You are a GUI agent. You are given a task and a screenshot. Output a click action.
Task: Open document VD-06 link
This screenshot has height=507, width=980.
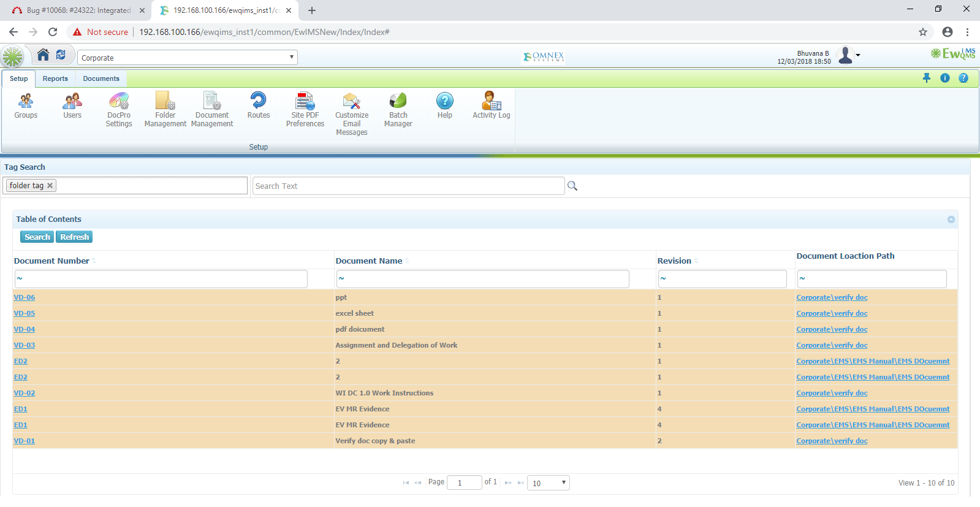point(25,297)
